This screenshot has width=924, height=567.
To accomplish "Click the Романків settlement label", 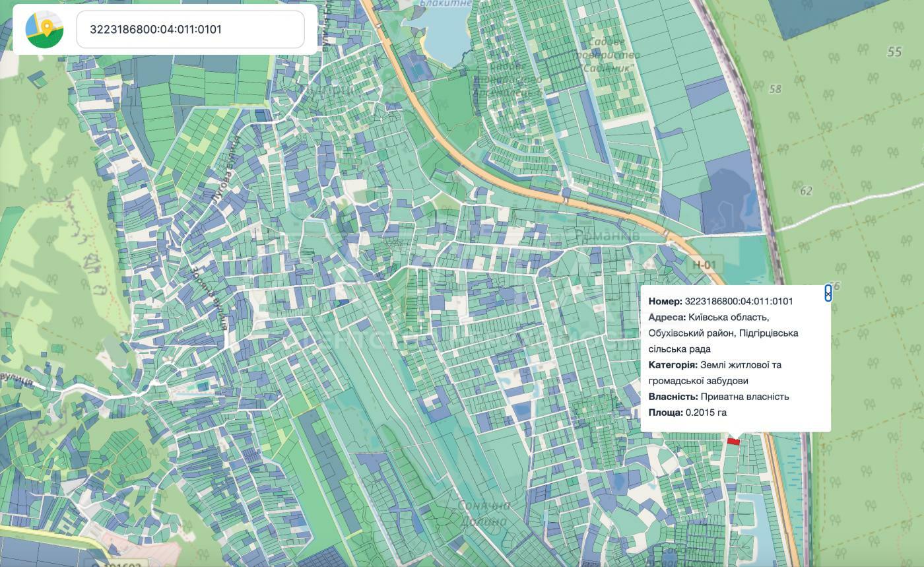I will [x=607, y=235].
